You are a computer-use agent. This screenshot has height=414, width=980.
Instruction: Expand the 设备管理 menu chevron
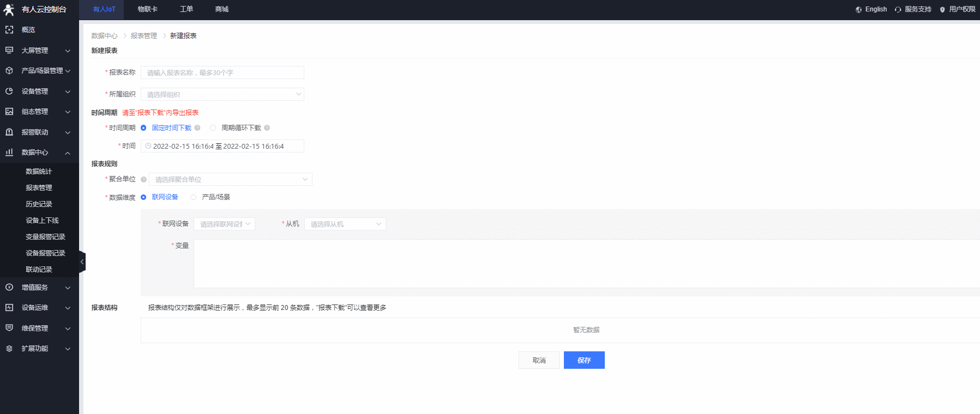(x=68, y=92)
